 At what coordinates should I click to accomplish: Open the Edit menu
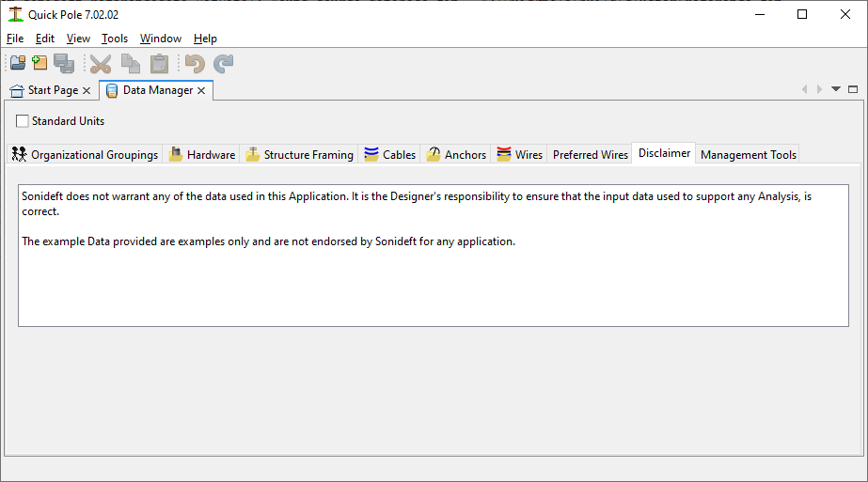[45, 39]
